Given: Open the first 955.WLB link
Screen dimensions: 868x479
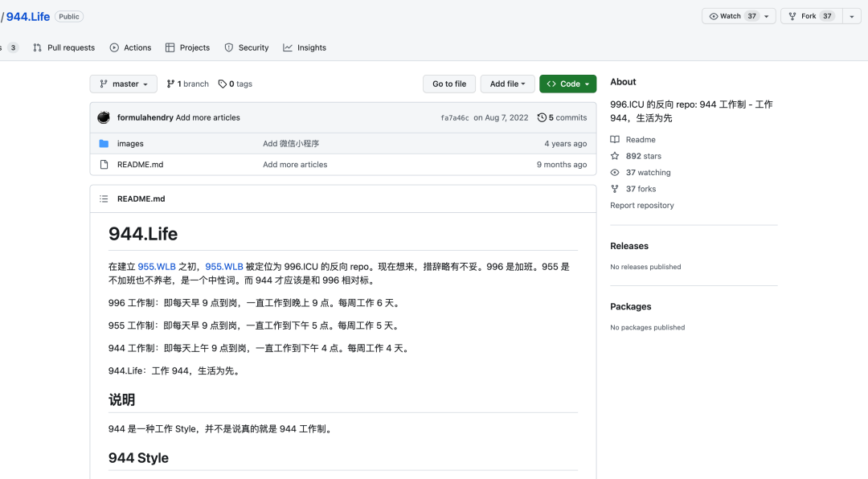Looking at the screenshot, I should pyautogui.click(x=157, y=266).
